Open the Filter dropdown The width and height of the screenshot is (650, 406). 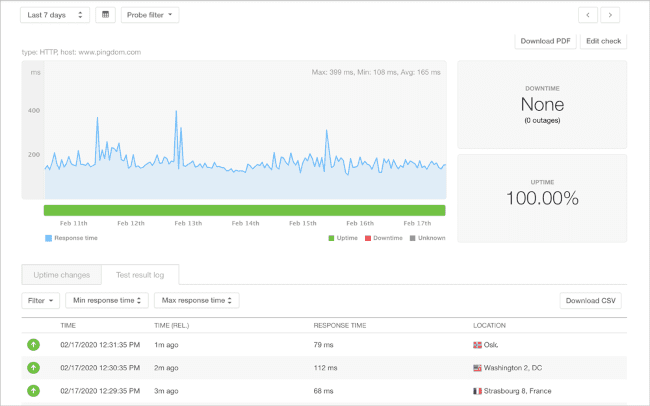(x=41, y=301)
